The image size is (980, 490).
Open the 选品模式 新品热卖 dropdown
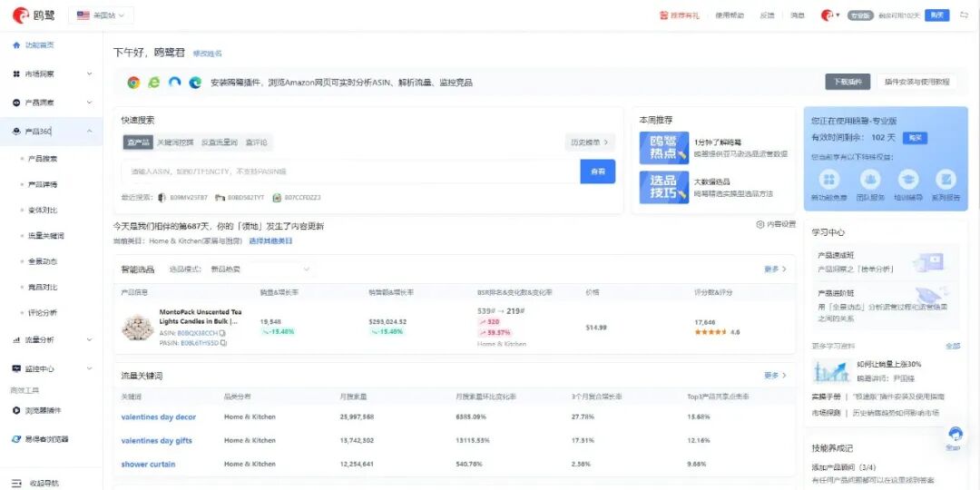point(260,269)
